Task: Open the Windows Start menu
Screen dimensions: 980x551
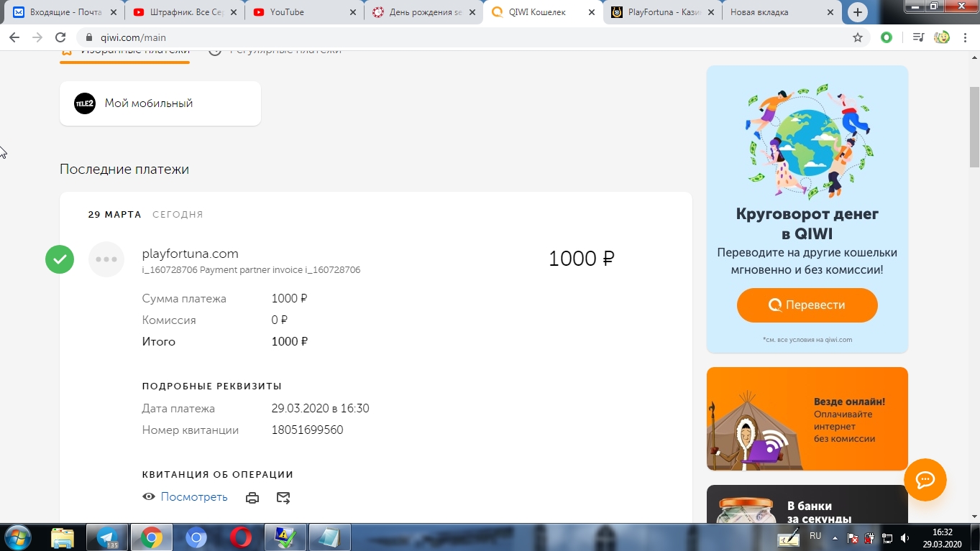Action: click(x=17, y=537)
